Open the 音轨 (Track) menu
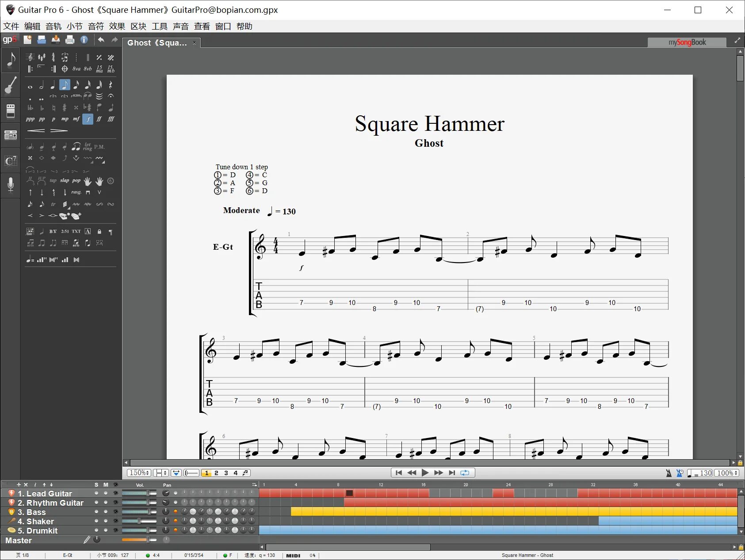This screenshot has height=560, width=745. tap(53, 27)
